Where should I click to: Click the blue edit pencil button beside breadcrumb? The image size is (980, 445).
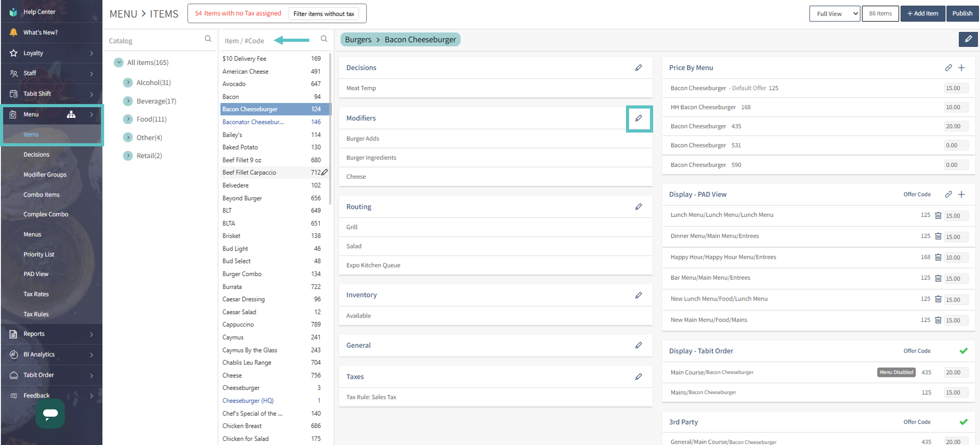click(968, 39)
